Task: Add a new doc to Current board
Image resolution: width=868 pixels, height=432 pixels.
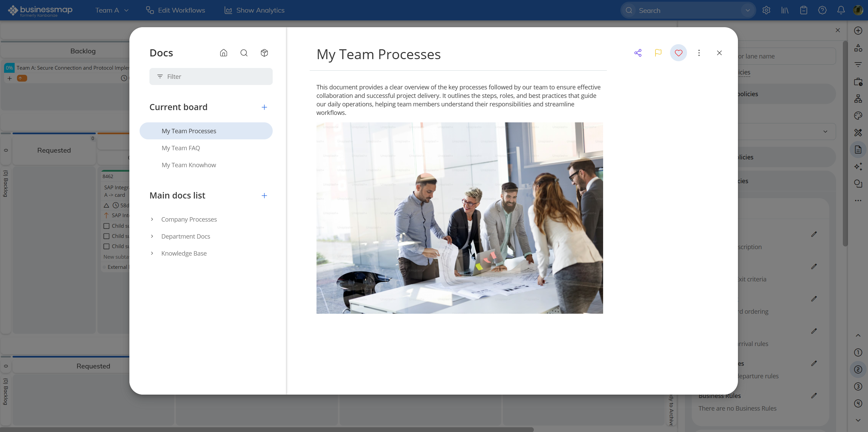Action: click(264, 107)
